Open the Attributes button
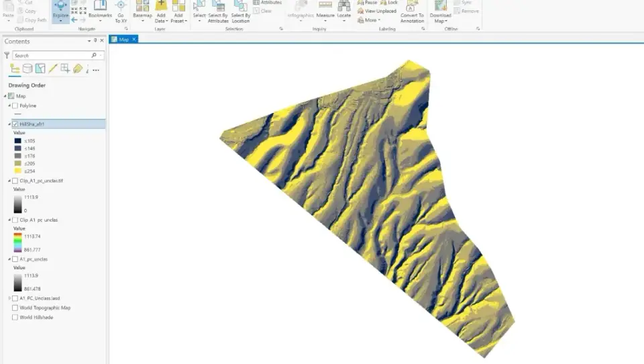 point(268,3)
